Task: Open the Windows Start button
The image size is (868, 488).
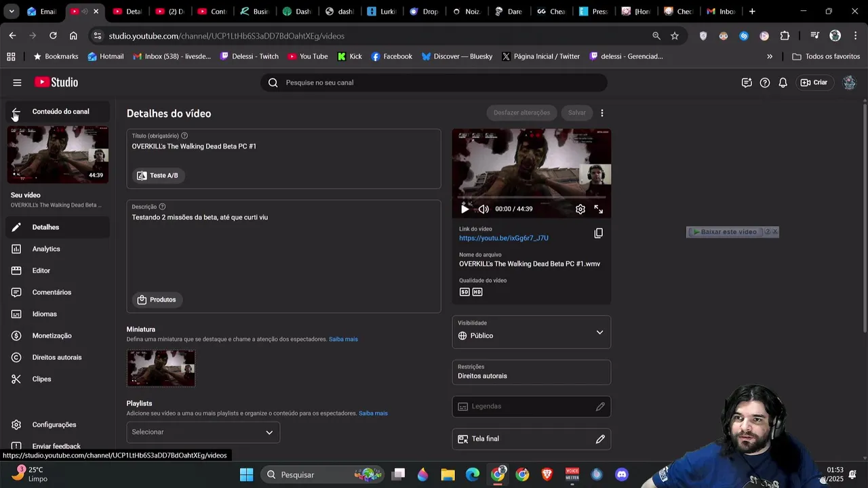Action: point(247,474)
